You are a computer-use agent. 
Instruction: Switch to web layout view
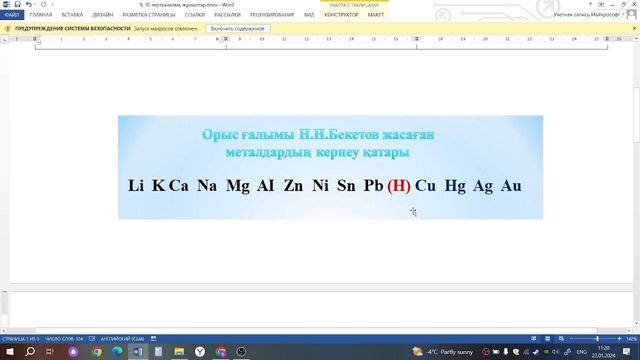(x=561, y=339)
